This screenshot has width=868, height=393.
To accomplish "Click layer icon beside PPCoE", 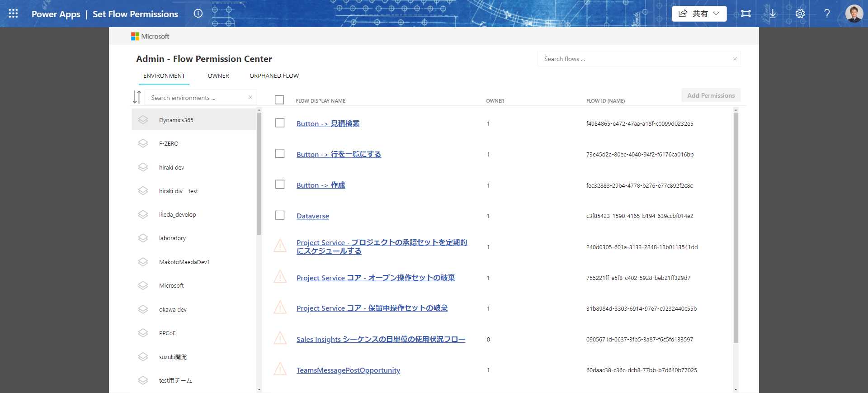I will click(x=143, y=333).
